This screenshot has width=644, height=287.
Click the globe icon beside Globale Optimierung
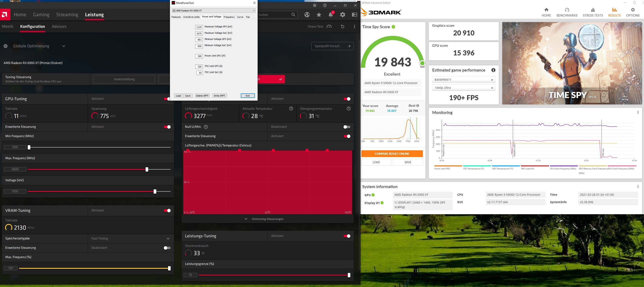tap(6, 46)
